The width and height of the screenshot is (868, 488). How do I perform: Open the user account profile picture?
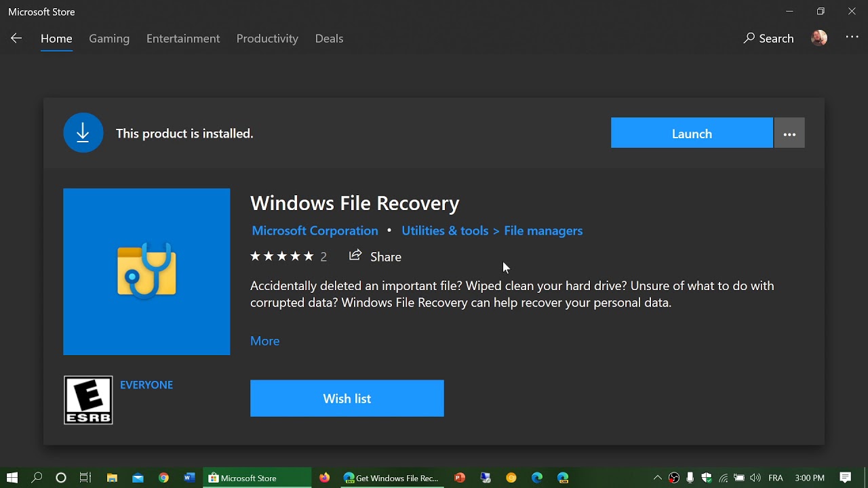pyautogui.click(x=819, y=39)
